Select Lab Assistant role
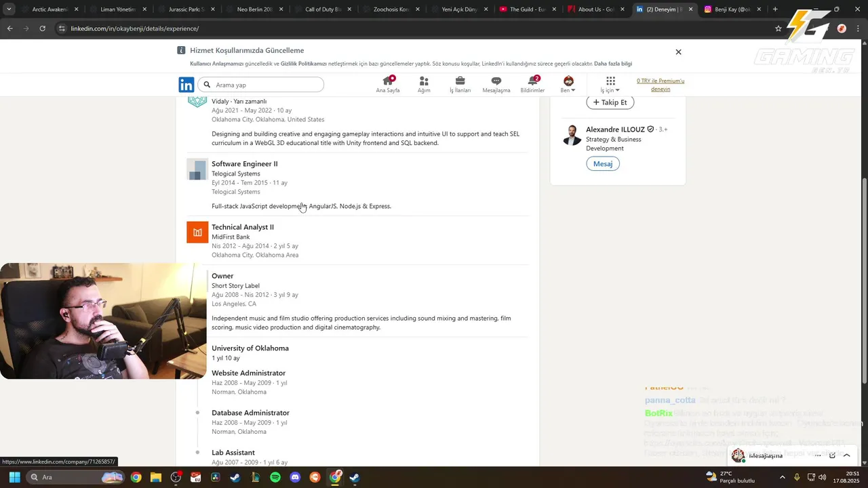Viewport: 868px width, 488px height. (x=233, y=453)
